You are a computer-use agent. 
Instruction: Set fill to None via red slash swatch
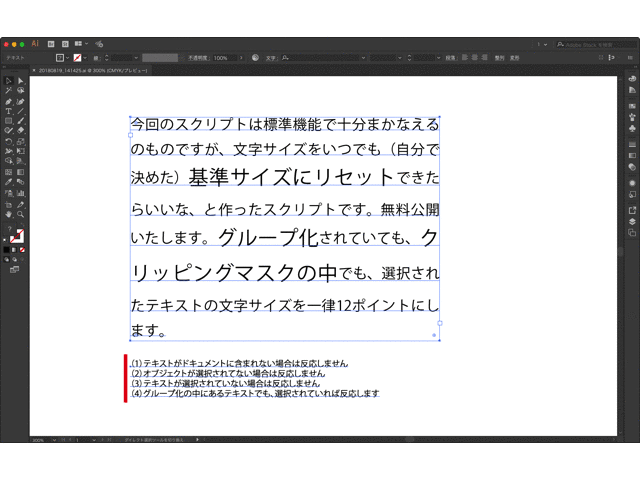tap(22, 249)
